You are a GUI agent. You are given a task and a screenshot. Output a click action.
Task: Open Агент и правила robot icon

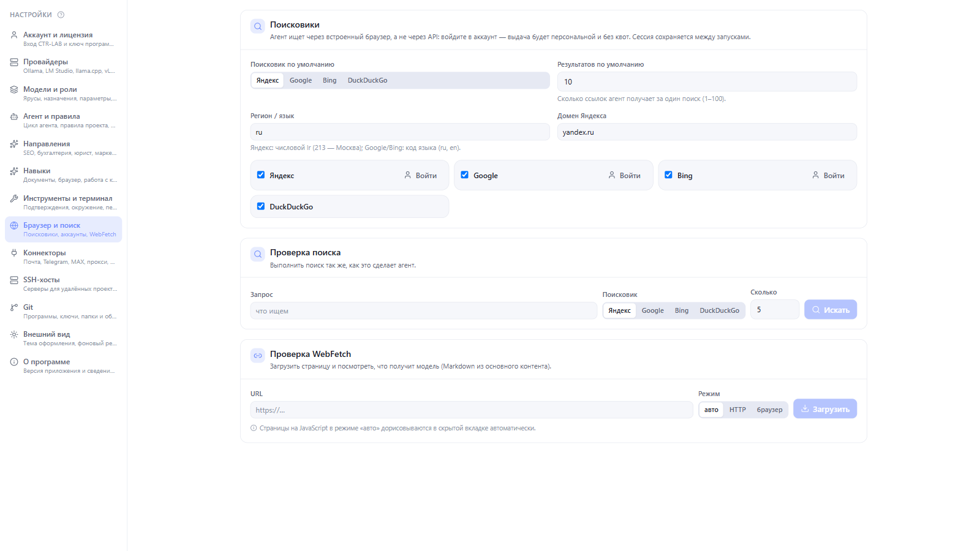(14, 116)
